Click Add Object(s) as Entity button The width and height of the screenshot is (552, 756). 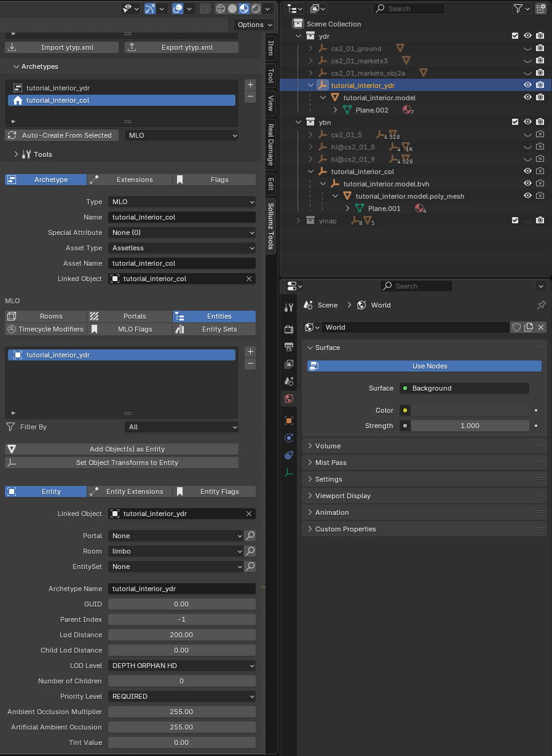(x=122, y=449)
